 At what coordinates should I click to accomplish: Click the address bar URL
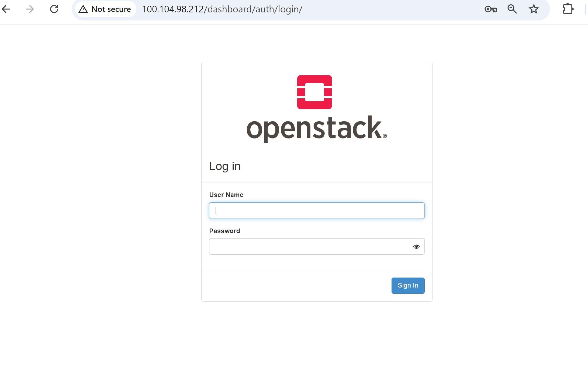(x=222, y=9)
